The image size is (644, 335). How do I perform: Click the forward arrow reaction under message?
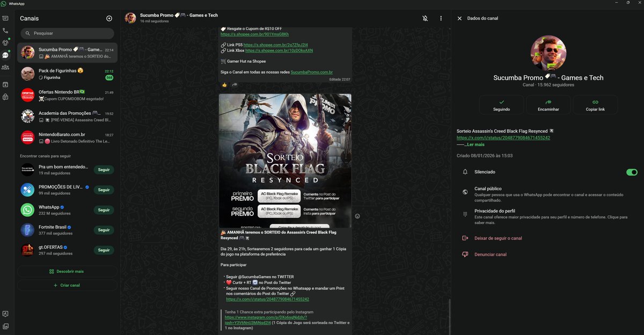pos(235,85)
